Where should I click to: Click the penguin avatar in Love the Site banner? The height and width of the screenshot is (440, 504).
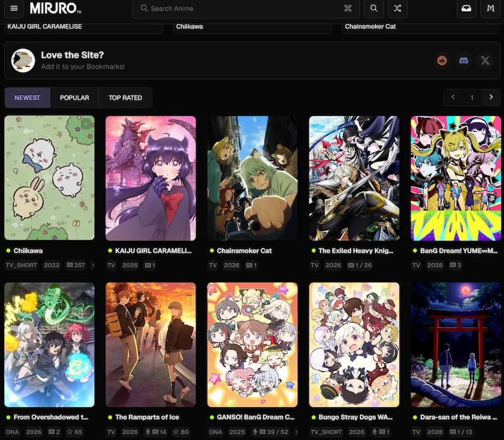pyautogui.click(x=23, y=61)
